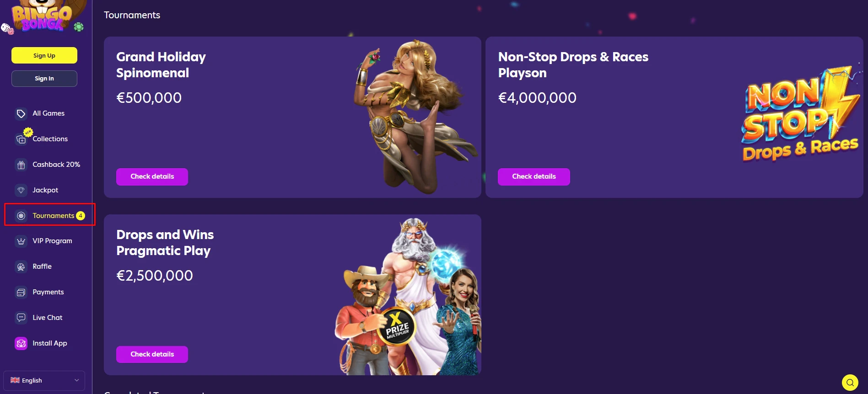Click the Install App icon
Screen dimensions: 868x394
[x=21, y=343]
